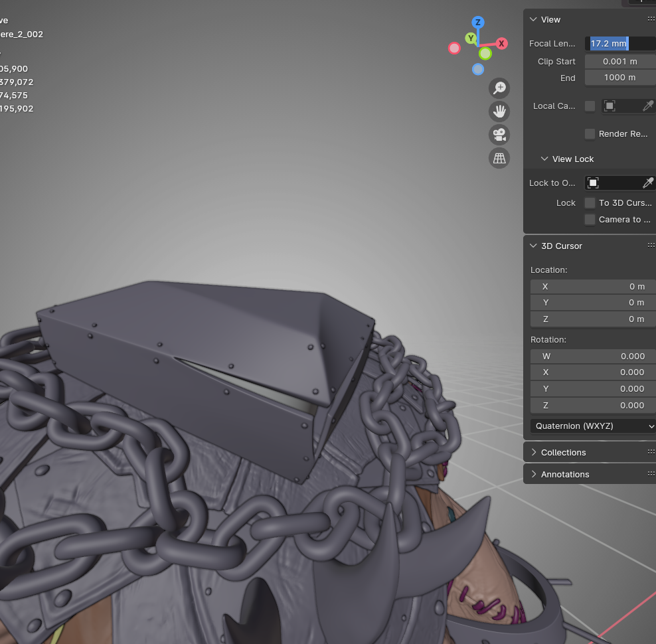This screenshot has width=656, height=644.
Task: Click the Move view hand icon
Action: (499, 112)
